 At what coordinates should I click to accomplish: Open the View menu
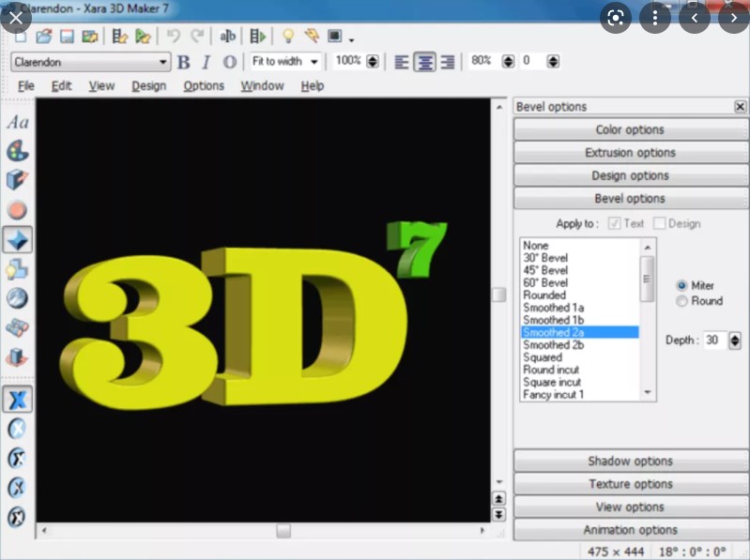(101, 86)
